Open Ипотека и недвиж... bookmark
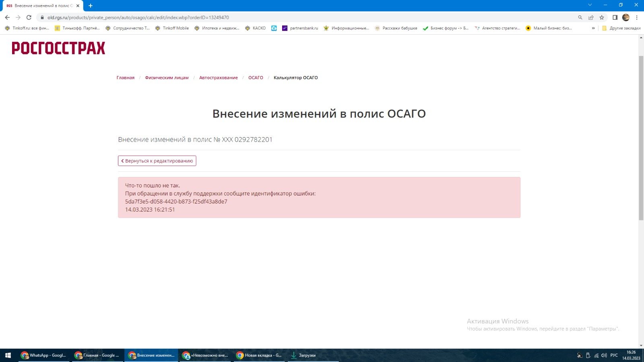 point(217,28)
